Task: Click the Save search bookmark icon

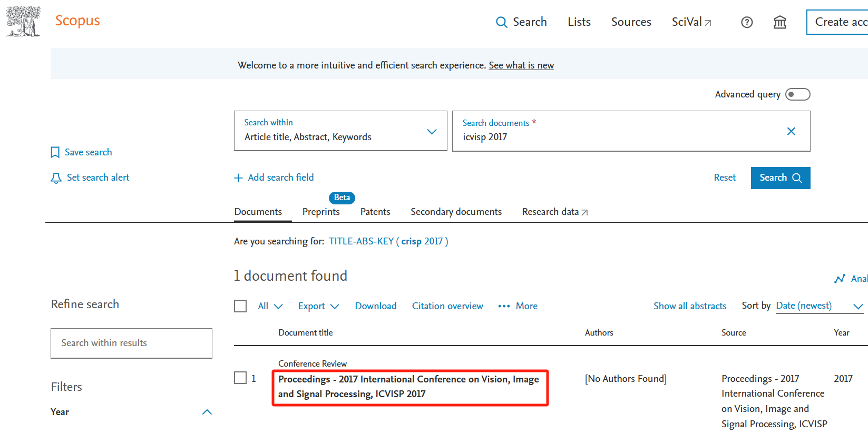Action: tap(55, 152)
